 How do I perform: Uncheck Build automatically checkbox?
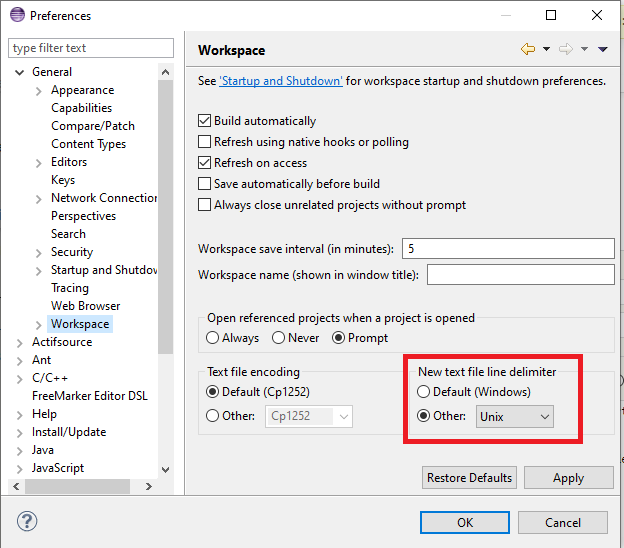(205, 121)
